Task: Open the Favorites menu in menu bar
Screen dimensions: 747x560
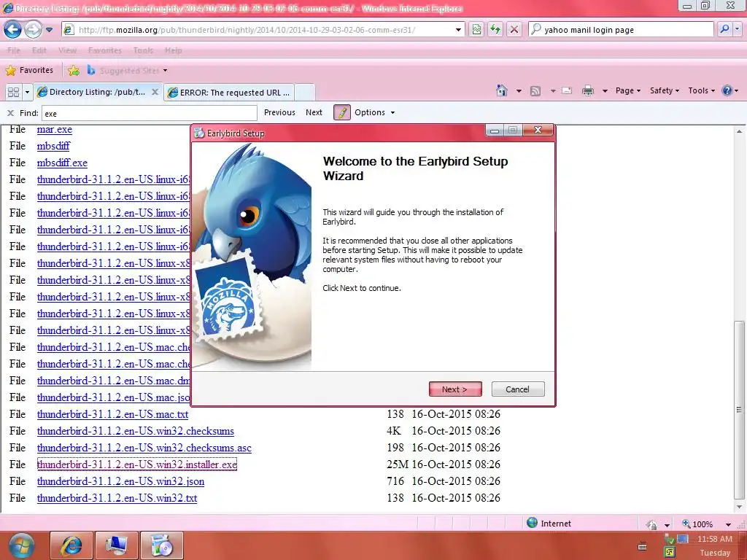Action: click(105, 50)
